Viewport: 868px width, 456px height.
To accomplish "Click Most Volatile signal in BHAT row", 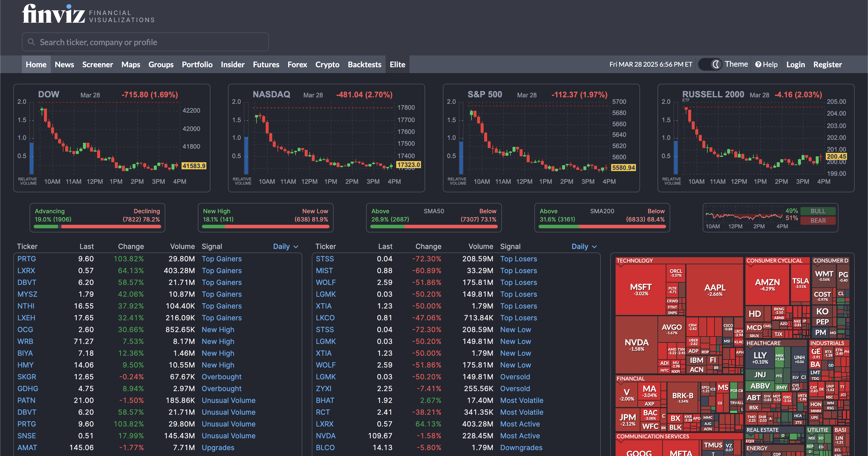I will point(522,400).
